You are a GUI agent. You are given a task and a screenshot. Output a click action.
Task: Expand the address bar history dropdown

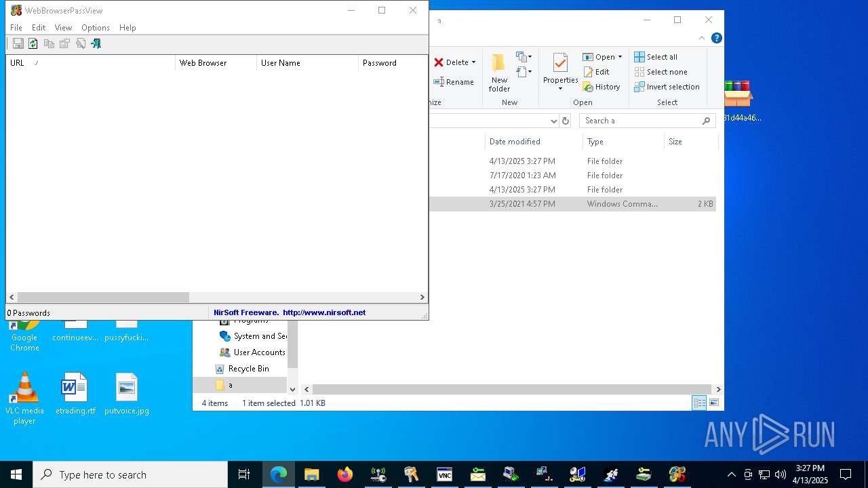click(x=553, y=121)
